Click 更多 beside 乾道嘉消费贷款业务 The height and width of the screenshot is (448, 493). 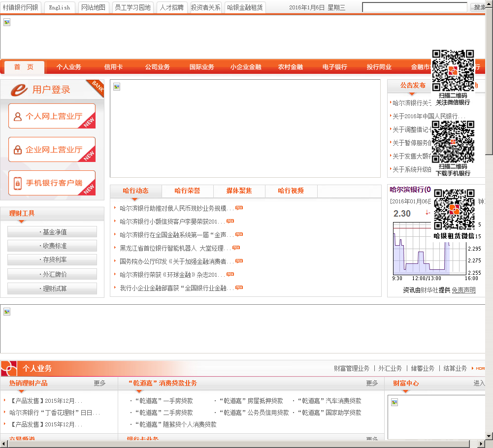click(x=372, y=383)
